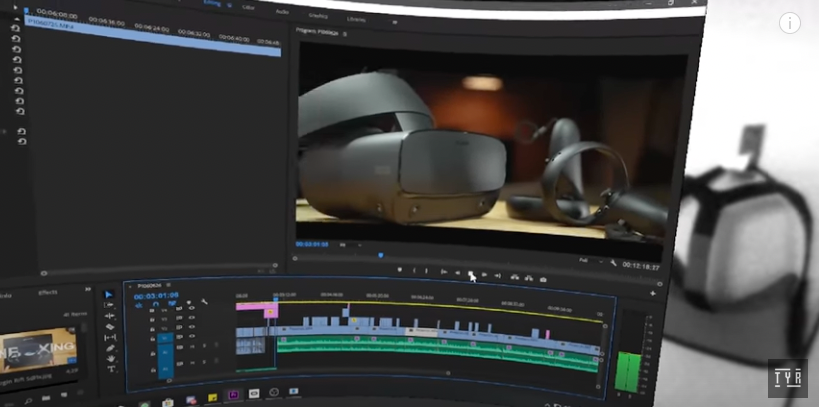Step forward one frame
Screen dimensions: 819x407
[x=484, y=275]
